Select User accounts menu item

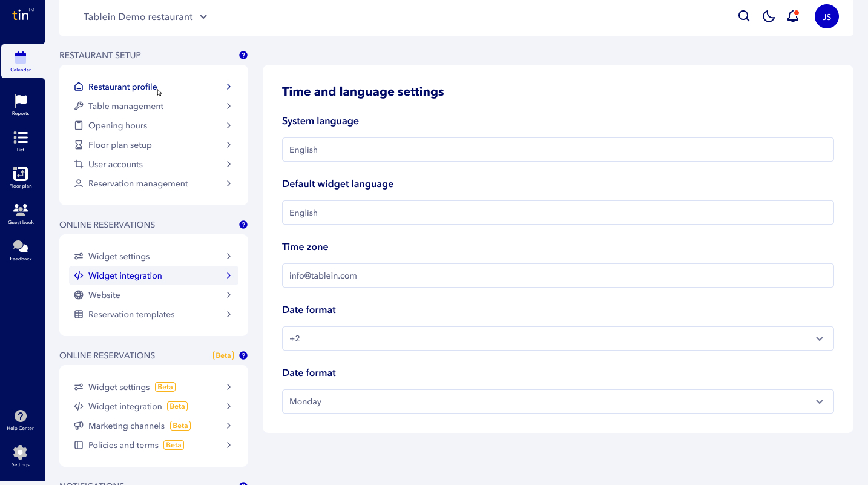pyautogui.click(x=154, y=164)
